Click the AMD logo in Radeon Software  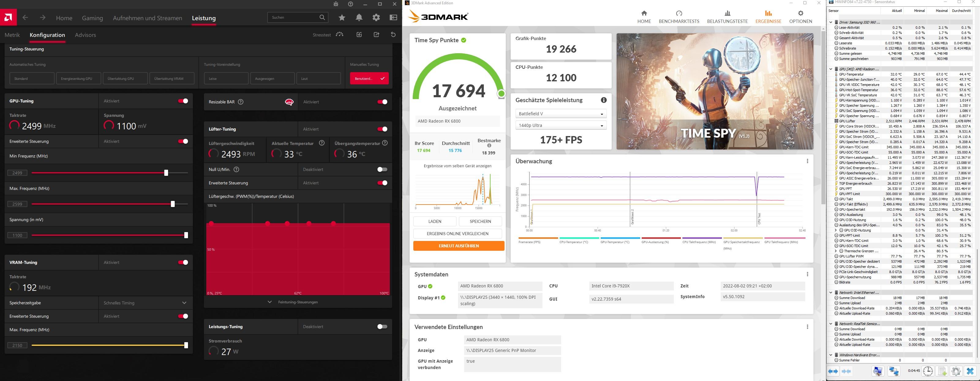[x=8, y=17]
